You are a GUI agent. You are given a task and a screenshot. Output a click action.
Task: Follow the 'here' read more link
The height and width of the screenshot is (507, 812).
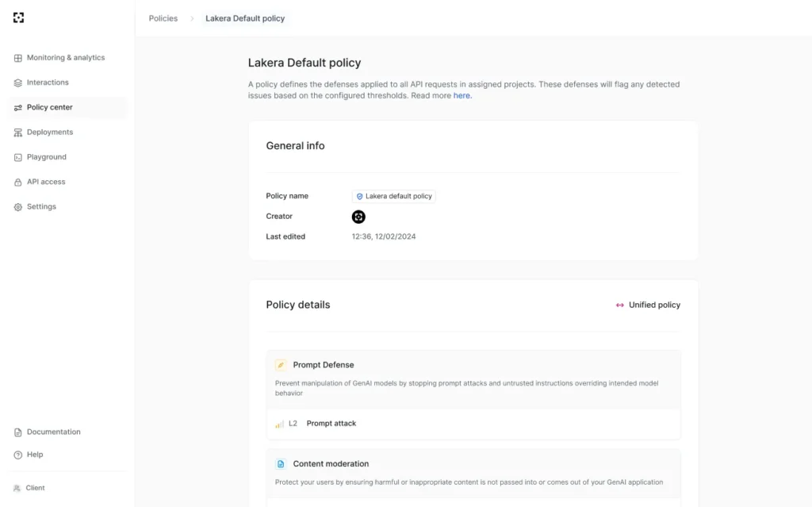[x=462, y=95]
